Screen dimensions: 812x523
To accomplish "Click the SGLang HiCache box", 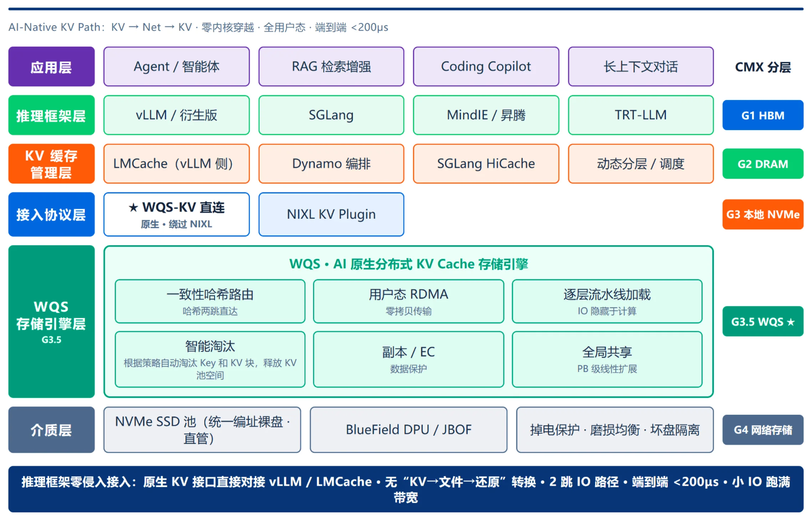I will [486, 164].
